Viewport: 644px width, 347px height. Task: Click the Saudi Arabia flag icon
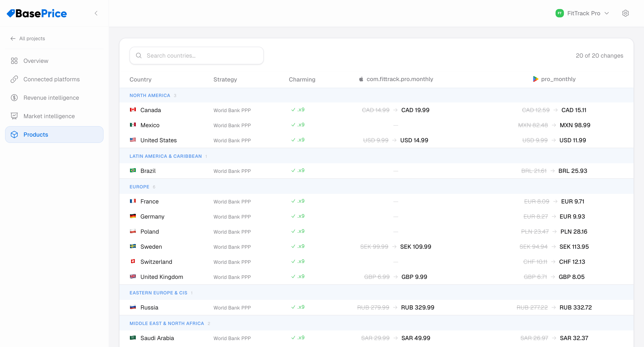point(133,338)
